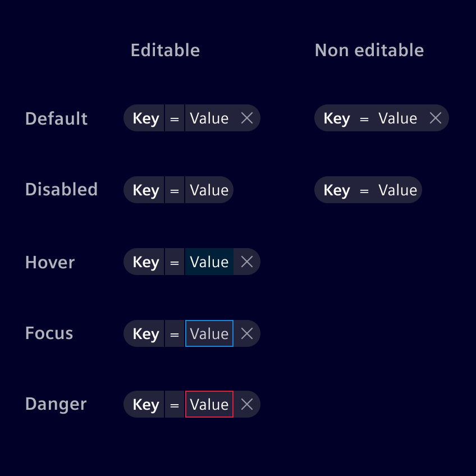This screenshot has height=476, width=476.
Task: Click the highlighted Value in the Hover chip
Action: [x=209, y=262]
